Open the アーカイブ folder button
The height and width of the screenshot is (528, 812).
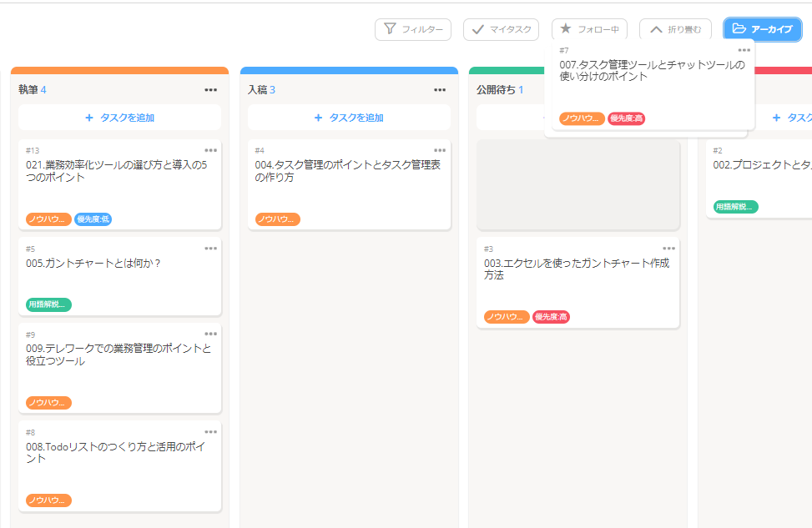click(x=762, y=29)
